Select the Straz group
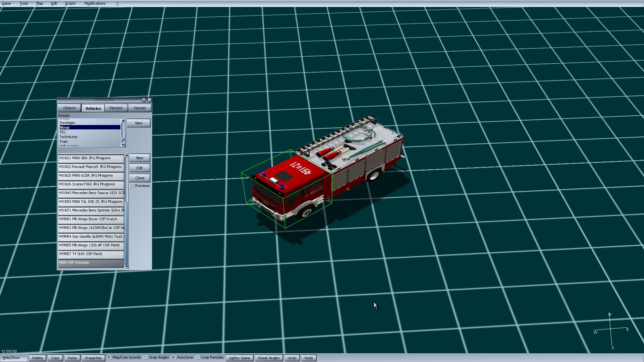 [90, 127]
